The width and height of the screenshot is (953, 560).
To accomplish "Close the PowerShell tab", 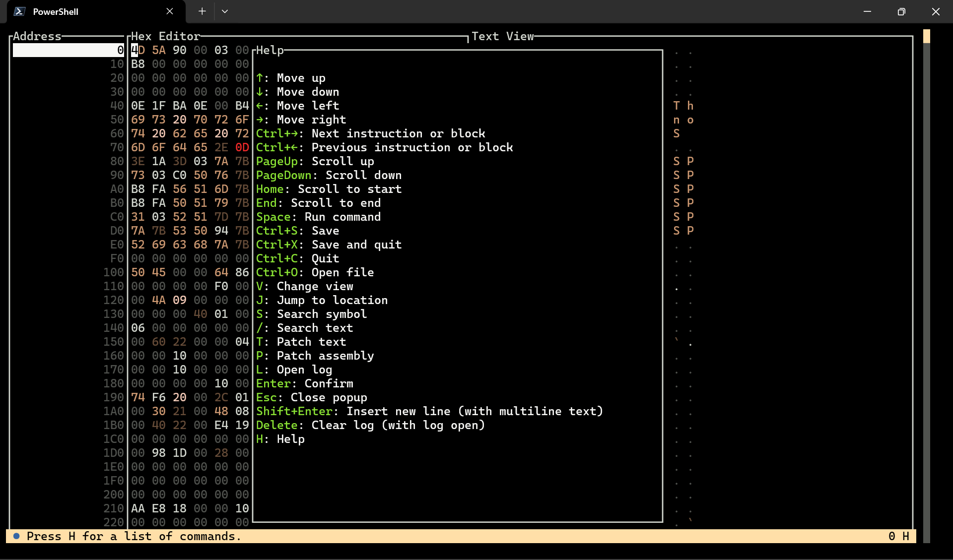I will tap(170, 11).
